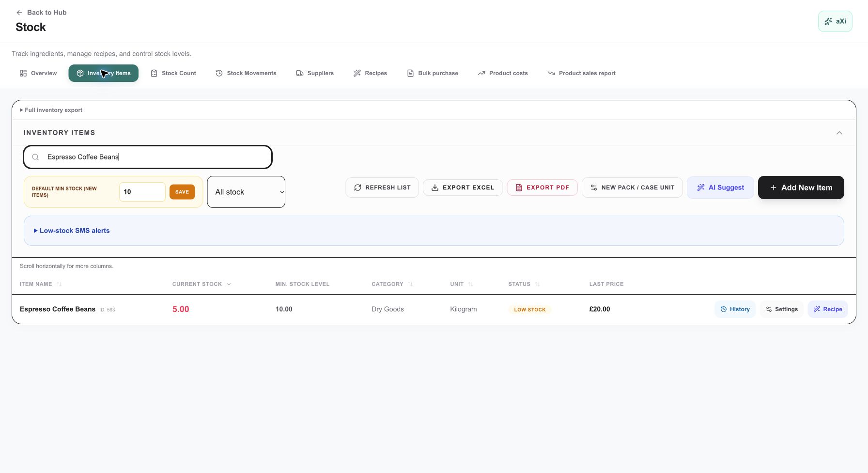Screen dimensions: 868x473
Task: Click the Back to Hub arrow icon
Action: 19,13
